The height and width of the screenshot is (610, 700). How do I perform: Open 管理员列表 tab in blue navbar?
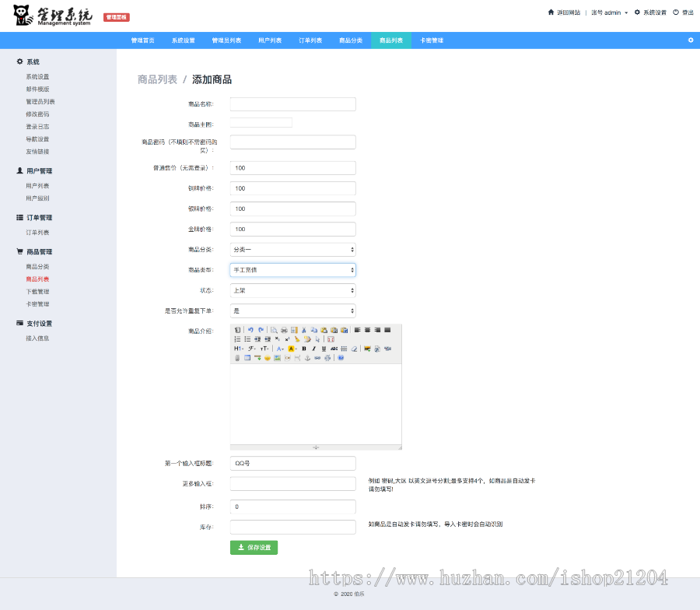pos(226,40)
